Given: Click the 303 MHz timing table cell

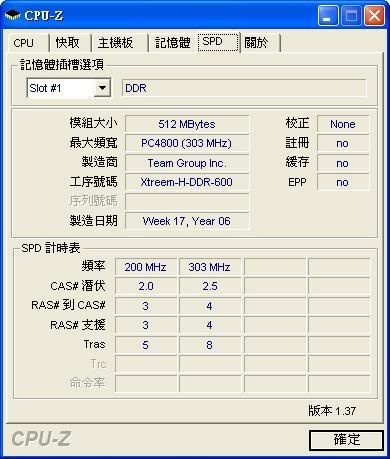Looking at the screenshot, I should (210, 267).
